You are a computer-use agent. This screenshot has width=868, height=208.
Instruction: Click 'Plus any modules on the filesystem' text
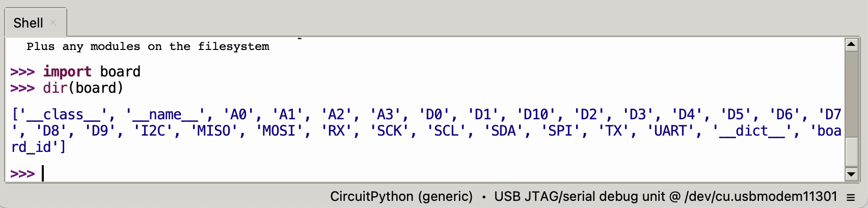coord(148,46)
